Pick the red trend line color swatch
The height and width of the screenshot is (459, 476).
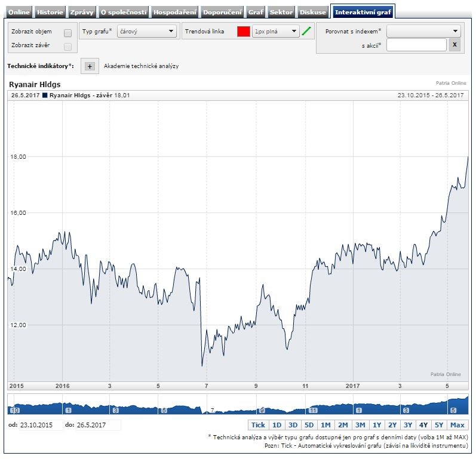point(243,32)
